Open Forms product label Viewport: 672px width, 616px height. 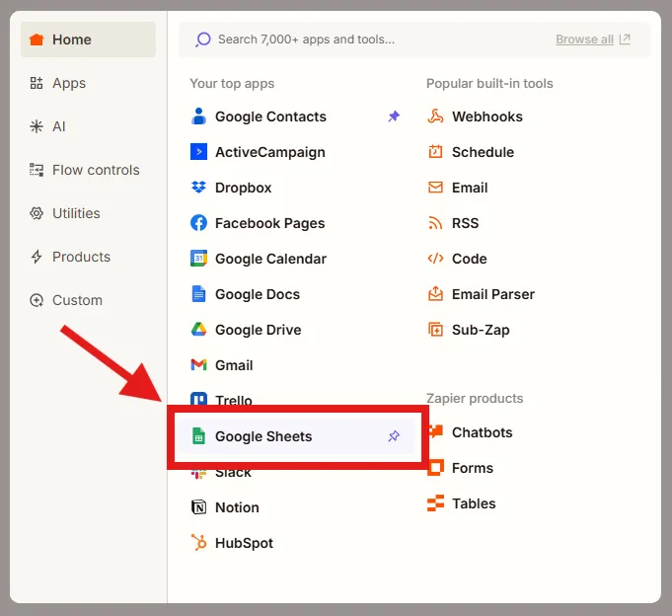click(x=473, y=468)
